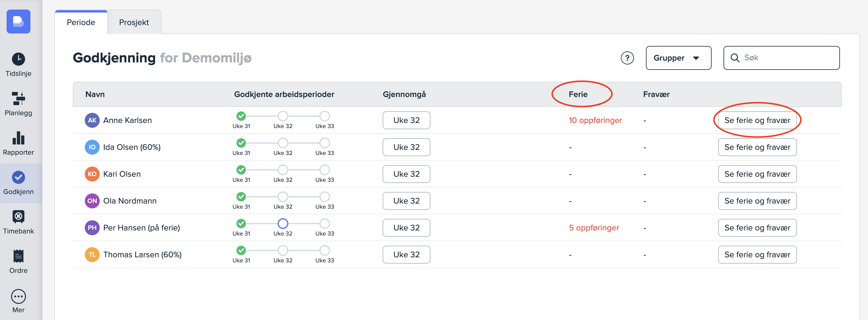Click the question mark help icon
868x320 pixels.
pos(627,58)
